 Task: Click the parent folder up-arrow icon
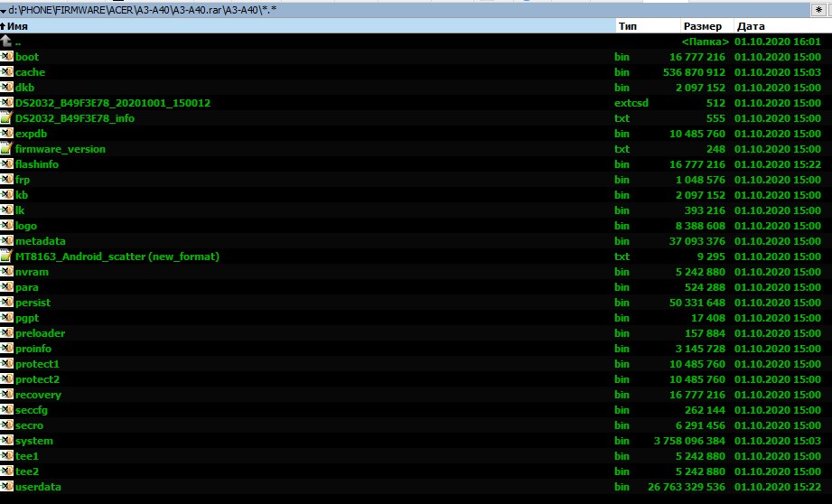[x=7, y=42]
